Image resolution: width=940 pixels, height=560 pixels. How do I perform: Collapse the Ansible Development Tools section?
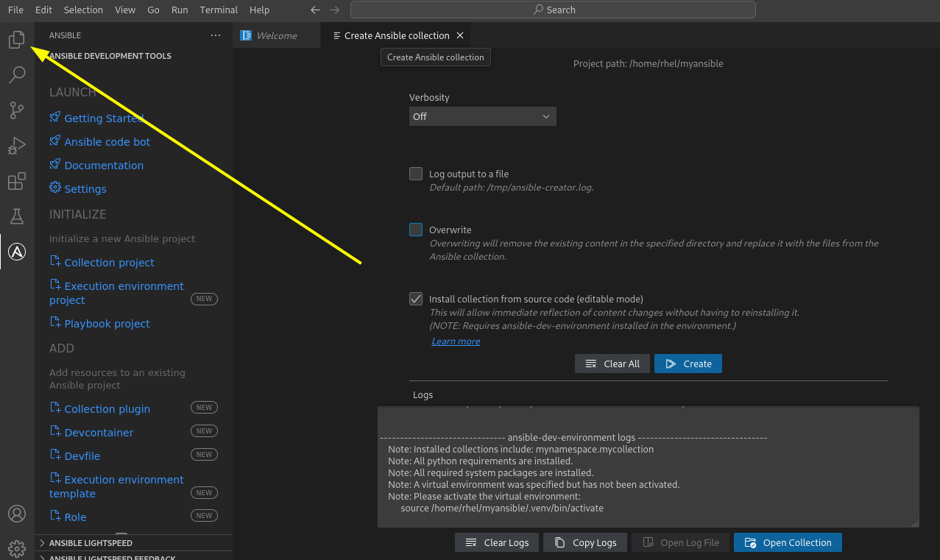pos(134,56)
